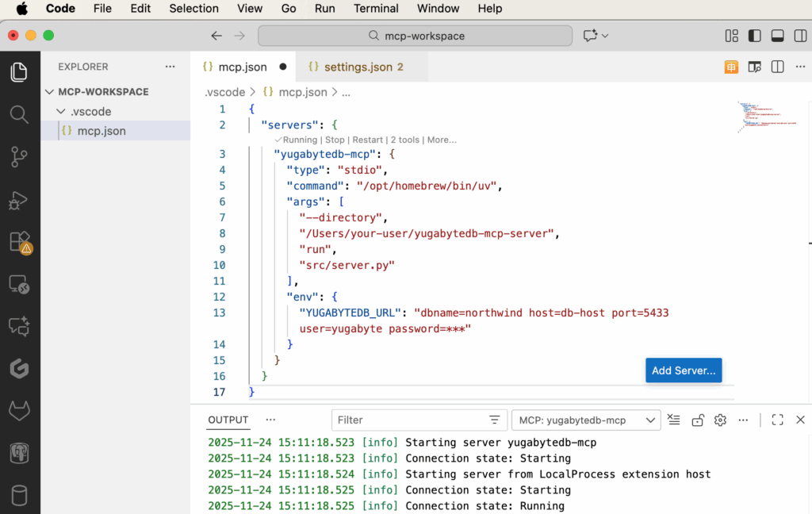
Task: Collapse the MCP-WORKSPACE root section
Action: [x=50, y=92]
